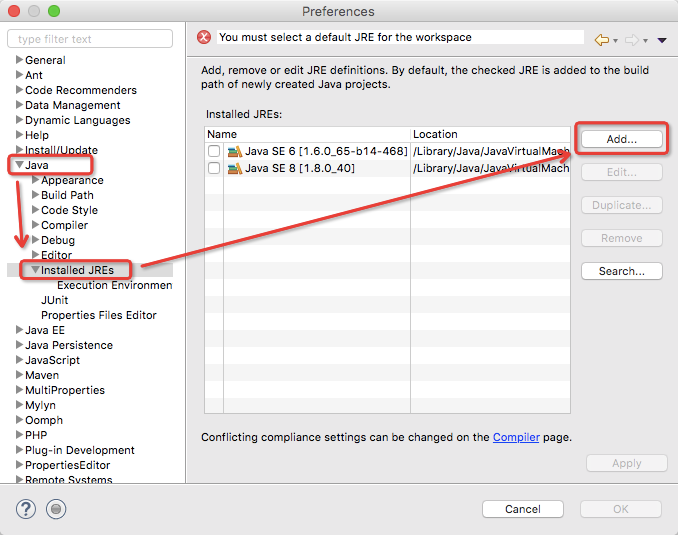Expand the Code Recommenders node

19,90
